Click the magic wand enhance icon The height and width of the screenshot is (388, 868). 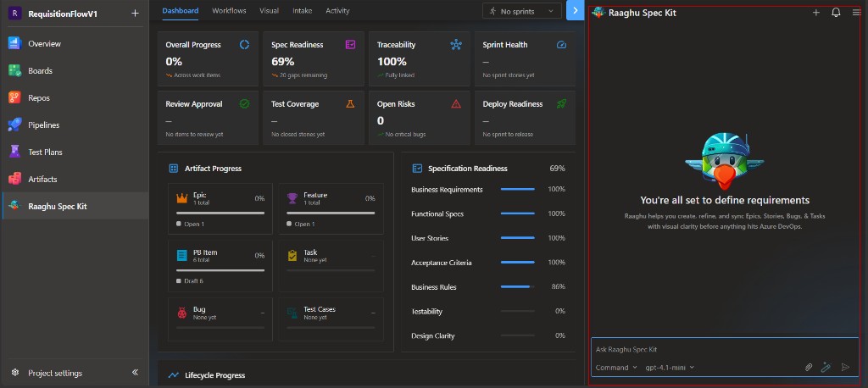pyautogui.click(x=826, y=367)
